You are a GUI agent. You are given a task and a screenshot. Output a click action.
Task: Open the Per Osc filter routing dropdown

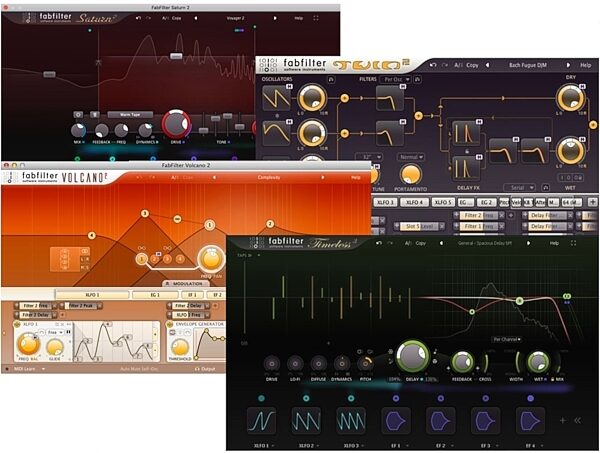(x=395, y=79)
